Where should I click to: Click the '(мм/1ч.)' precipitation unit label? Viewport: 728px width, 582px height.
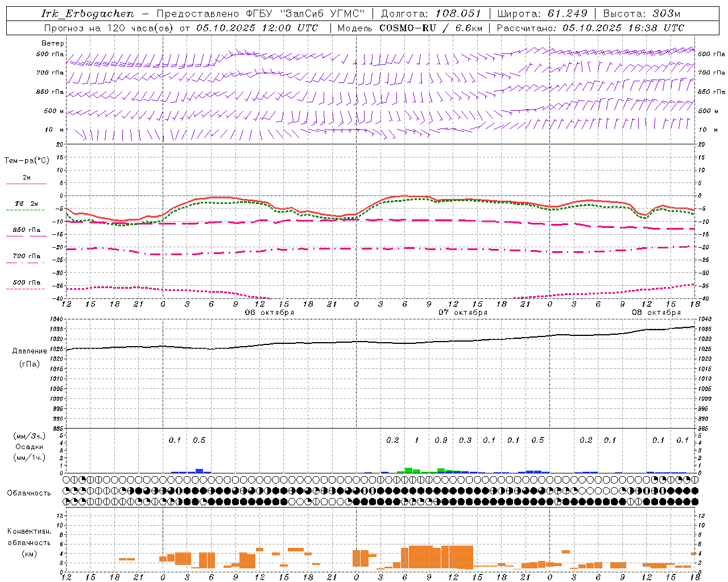click(30, 458)
